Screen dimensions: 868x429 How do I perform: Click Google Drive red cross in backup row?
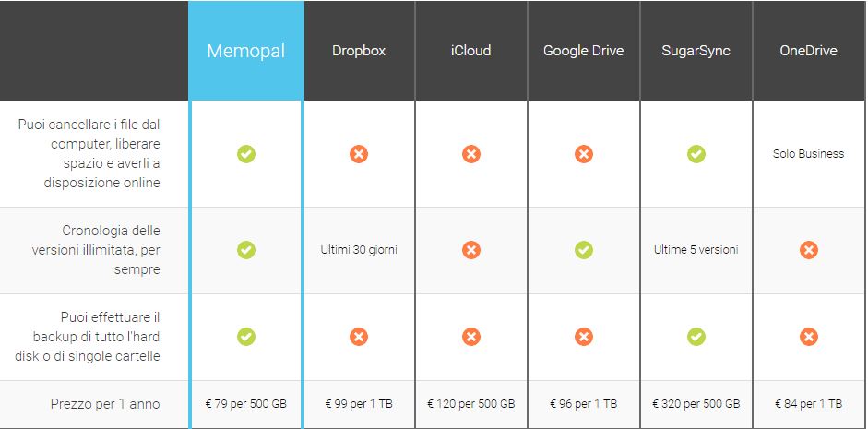(x=584, y=337)
